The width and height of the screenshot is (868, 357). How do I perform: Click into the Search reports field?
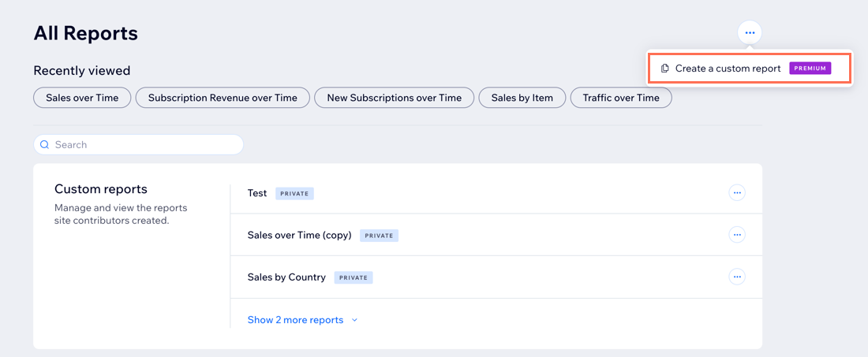click(x=138, y=145)
